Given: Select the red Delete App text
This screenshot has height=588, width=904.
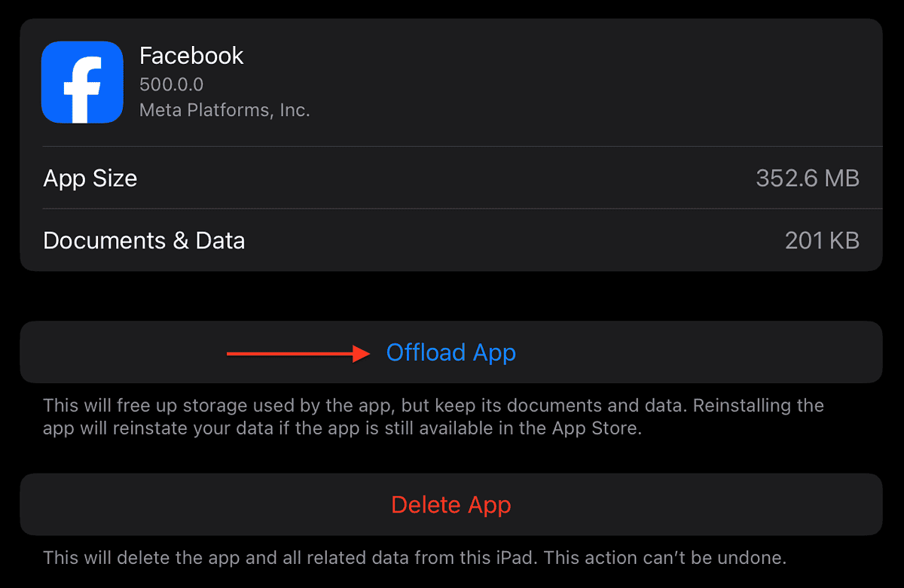Looking at the screenshot, I should [x=450, y=504].
